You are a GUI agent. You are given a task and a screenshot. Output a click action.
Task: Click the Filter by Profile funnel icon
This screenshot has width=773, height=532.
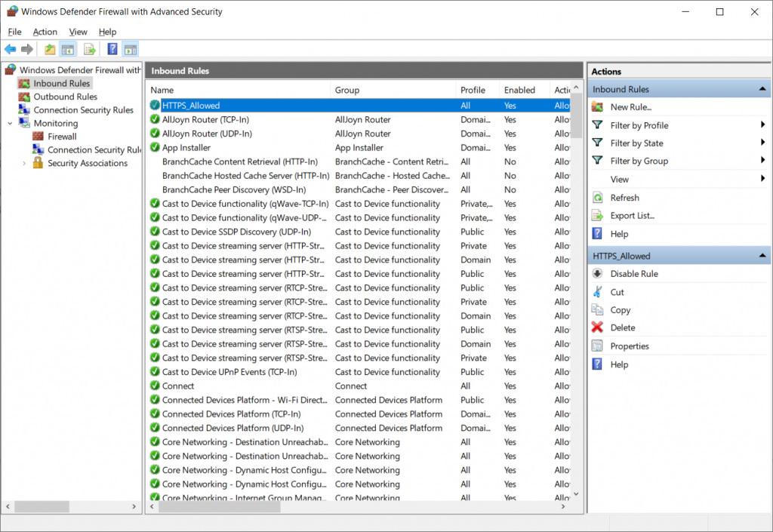click(x=598, y=125)
